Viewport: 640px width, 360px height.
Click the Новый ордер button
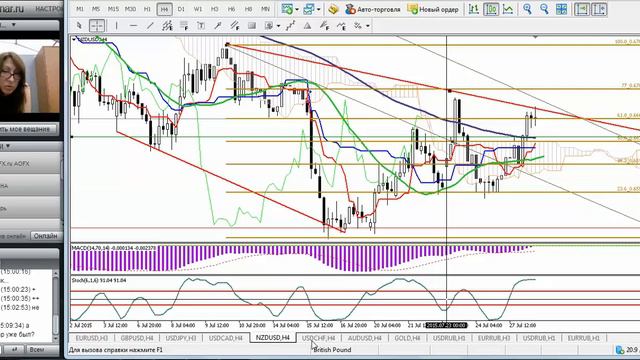tap(433, 9)
